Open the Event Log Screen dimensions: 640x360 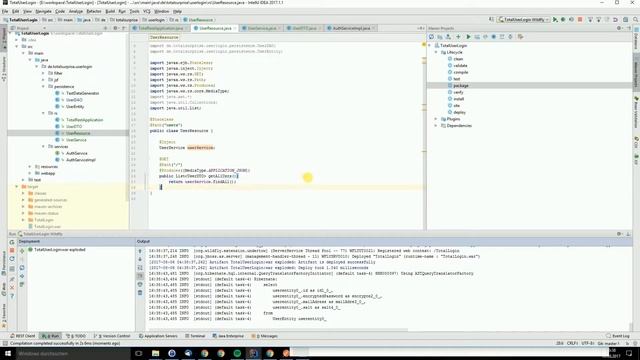(618, 336)
